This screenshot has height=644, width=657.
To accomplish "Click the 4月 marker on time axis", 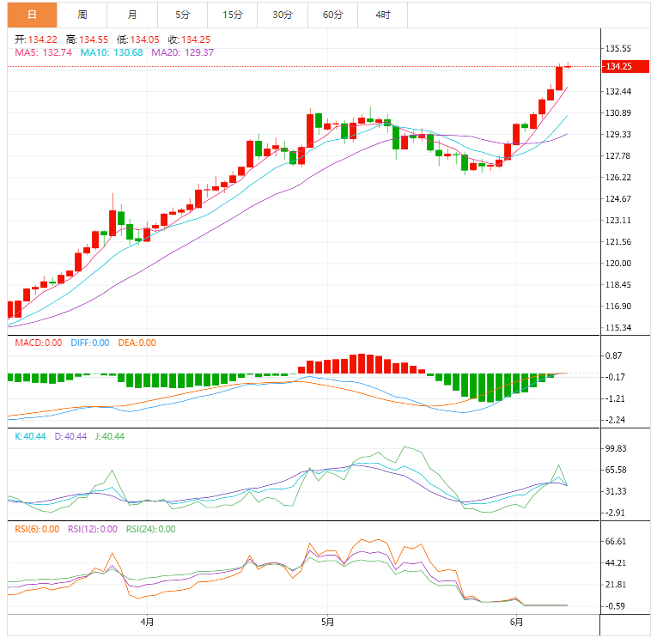I will (x=147, y=622).
